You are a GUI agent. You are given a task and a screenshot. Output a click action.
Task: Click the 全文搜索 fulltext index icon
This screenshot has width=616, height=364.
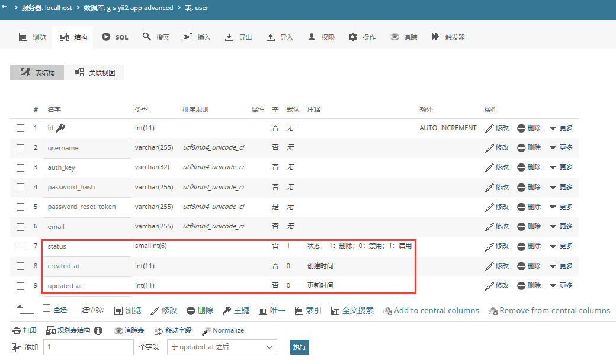tap(335, 311)
